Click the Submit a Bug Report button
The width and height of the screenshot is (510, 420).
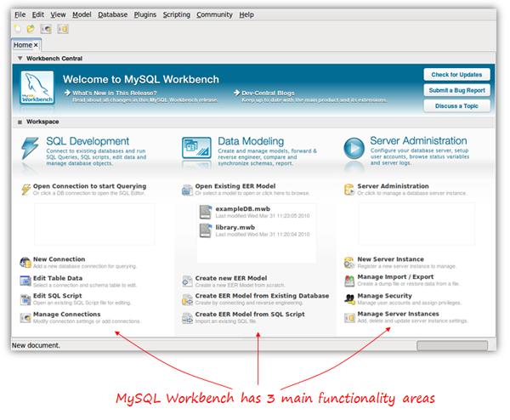pos(456,90)
